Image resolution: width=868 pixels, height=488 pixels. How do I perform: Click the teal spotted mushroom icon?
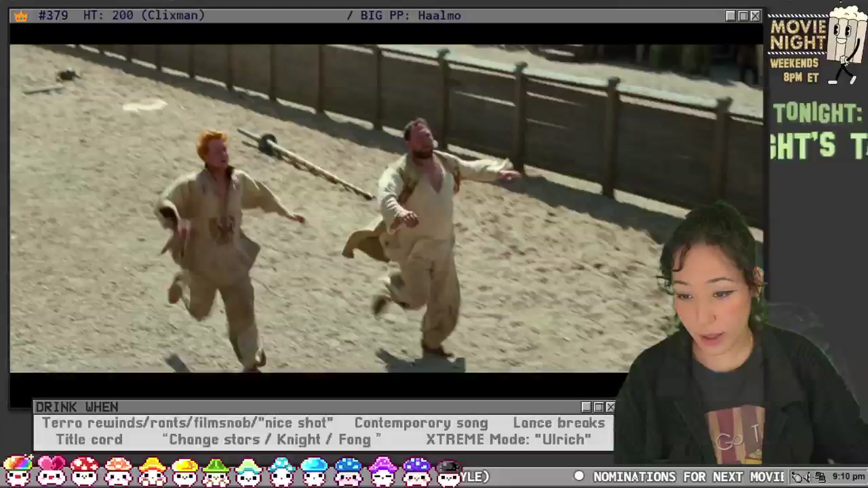point(282,471)
